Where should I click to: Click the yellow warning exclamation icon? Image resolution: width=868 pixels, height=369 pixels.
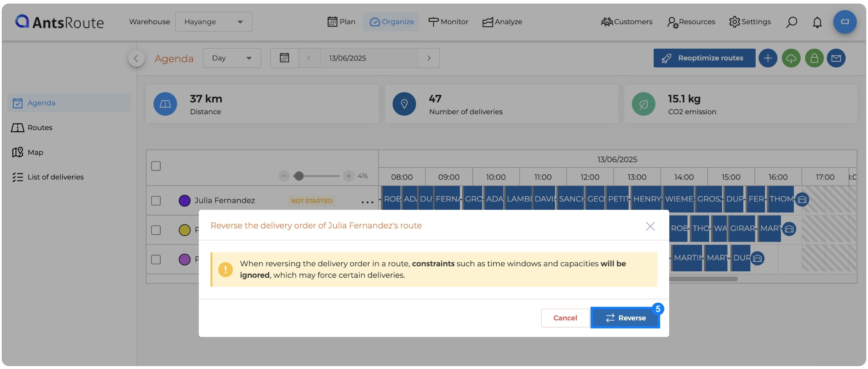225,270
